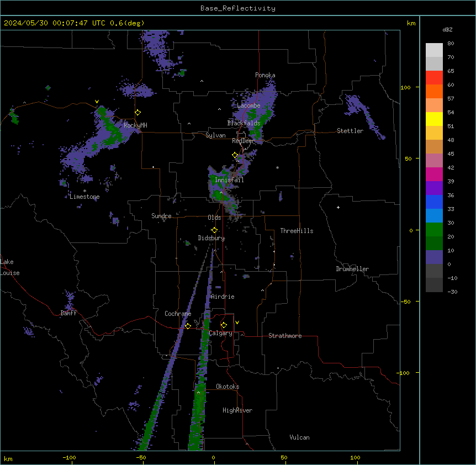Image resolution: width=476 pixels, height=465 pixels.
Task: Select the slate purple 0-10 dBZ swatch
Action: (x=434, y=257)
